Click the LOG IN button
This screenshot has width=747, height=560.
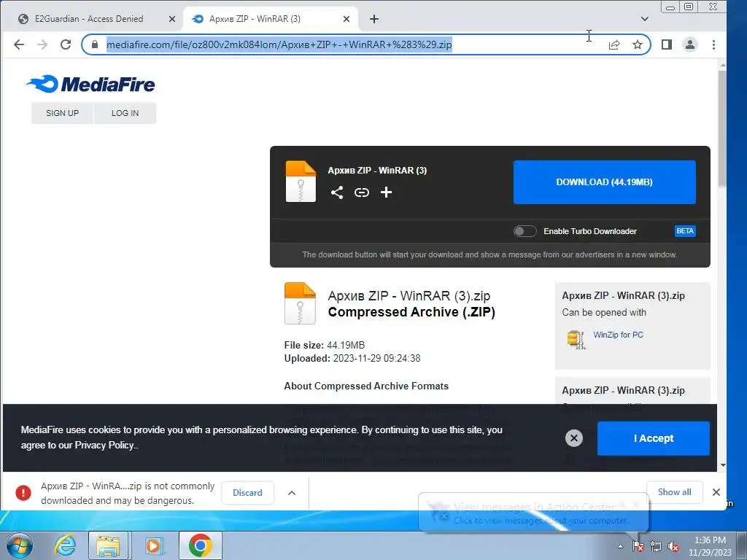[x=125, y=113]
